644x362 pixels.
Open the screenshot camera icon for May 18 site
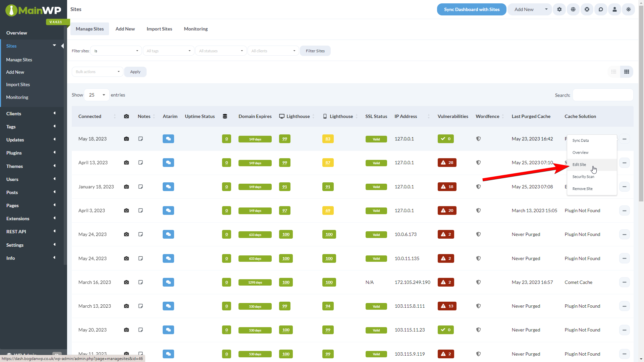(x=126, y=138)
